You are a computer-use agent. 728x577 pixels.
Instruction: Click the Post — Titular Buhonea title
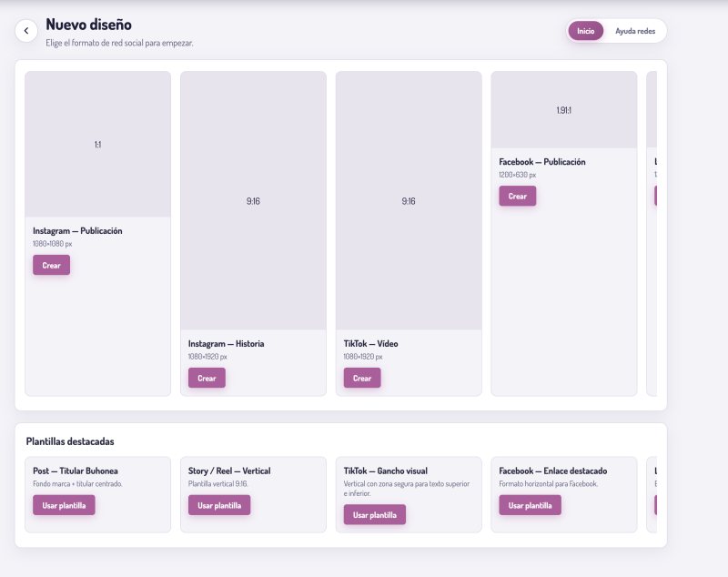click(76, 471)
